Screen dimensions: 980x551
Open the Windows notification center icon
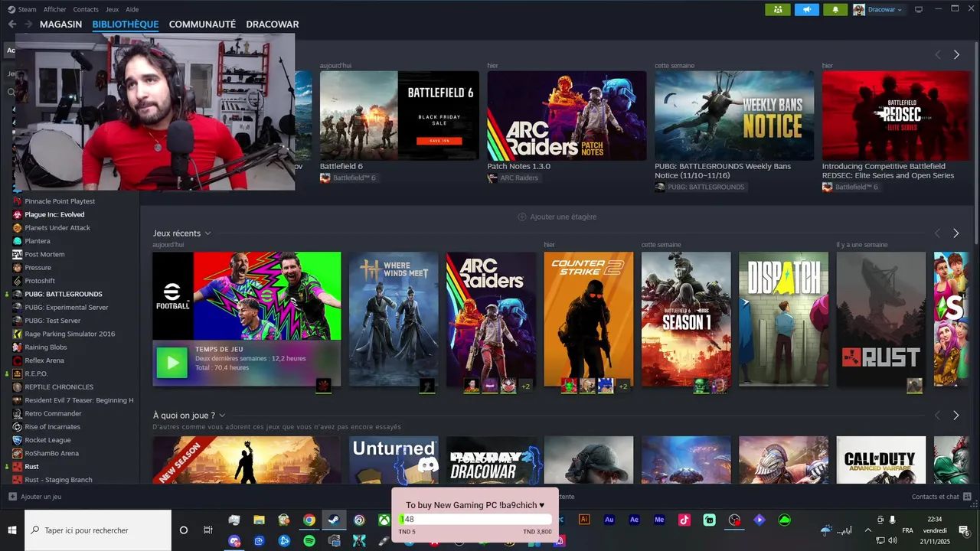963,530
